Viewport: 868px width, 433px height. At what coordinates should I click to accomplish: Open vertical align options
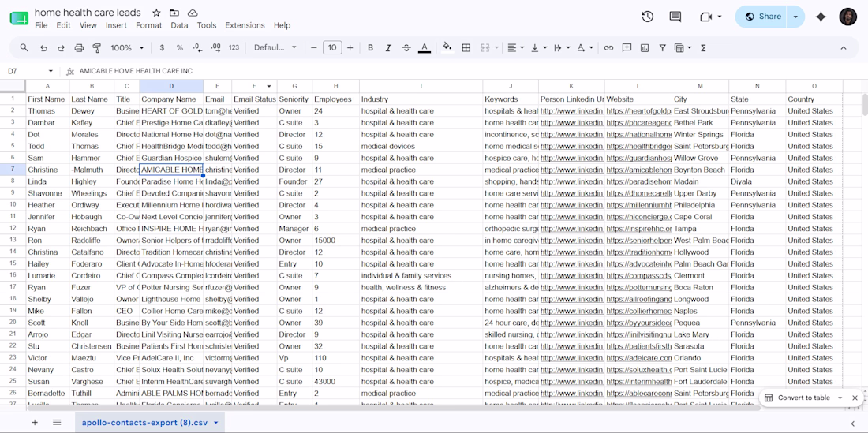pos(538,48)
